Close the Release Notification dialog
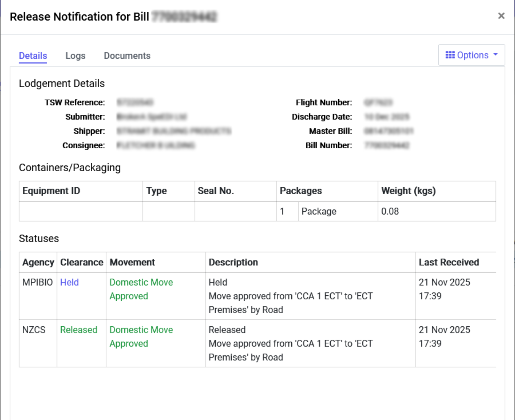The image size is (515, 420). 501,16
